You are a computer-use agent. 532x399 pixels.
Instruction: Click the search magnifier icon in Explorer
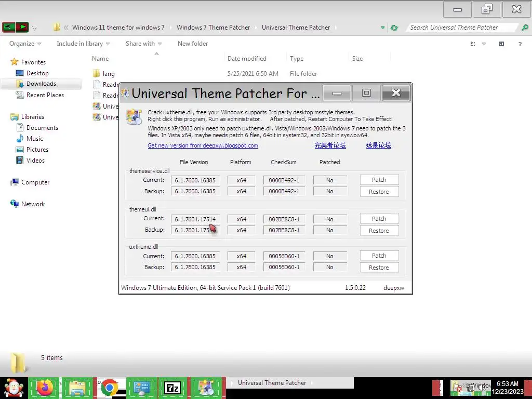click(525, 28)
